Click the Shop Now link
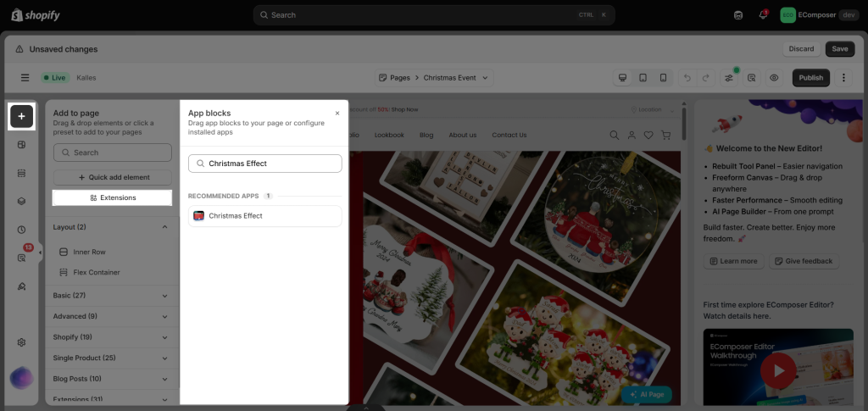 pos(405,109)
